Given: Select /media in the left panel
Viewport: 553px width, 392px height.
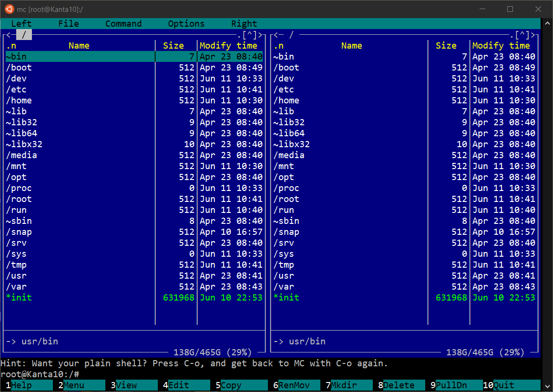Looking at the screenshot, I should [134, 155].
